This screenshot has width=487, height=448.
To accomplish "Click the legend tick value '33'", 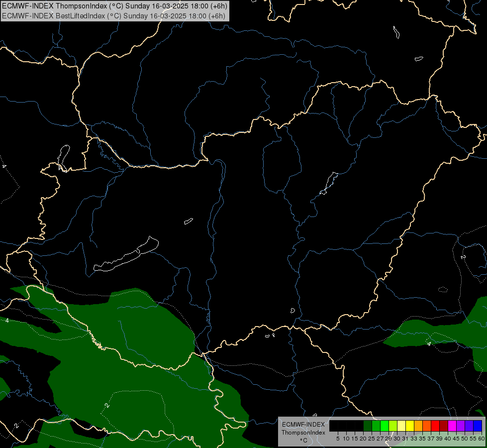I will click(x=414, y=439).
